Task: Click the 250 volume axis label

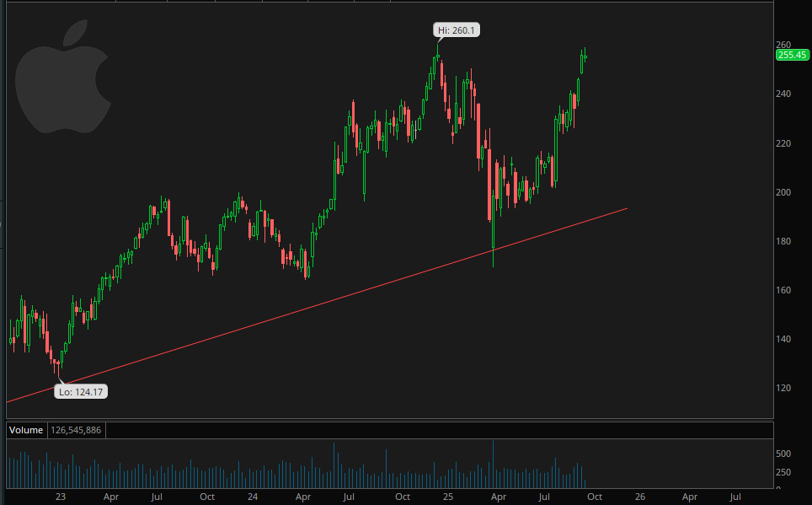Action: [783, 472]
